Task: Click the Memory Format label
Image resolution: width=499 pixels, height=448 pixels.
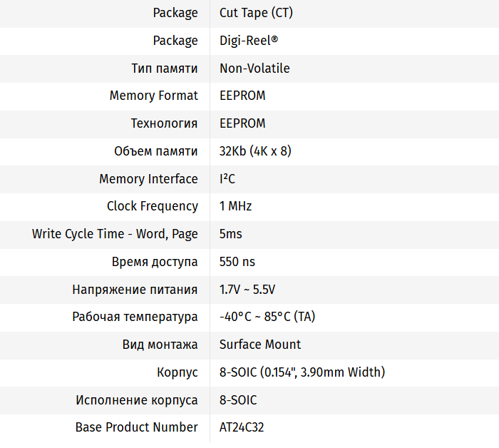Action: point(153,96)
